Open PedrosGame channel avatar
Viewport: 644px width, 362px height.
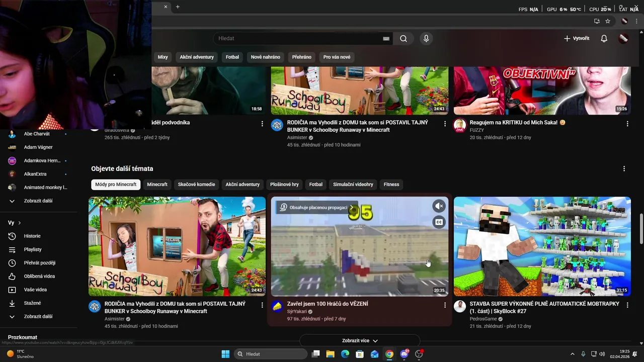pyautogui.click(x=460, y=306)
